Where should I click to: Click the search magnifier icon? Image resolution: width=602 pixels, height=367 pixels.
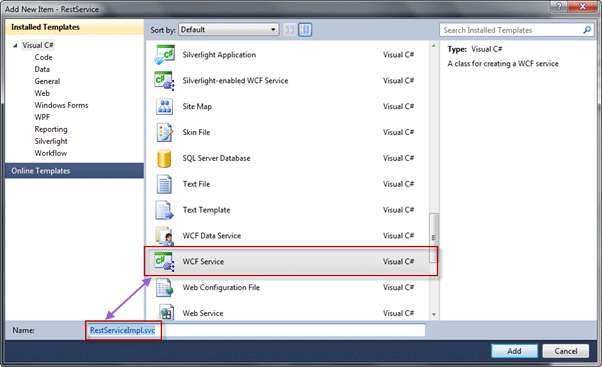click(587, 30)
